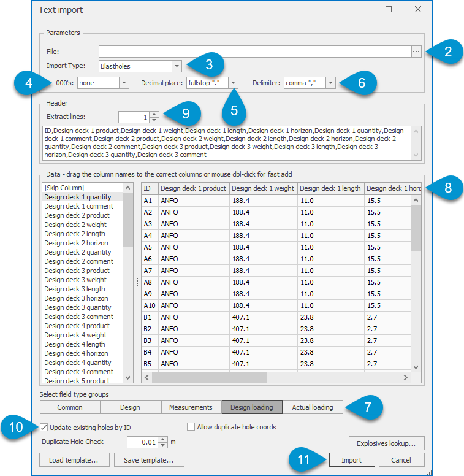The image size is (464, 476).
Task: Select Design deck 3 length list item
Action: click(82, 289)
